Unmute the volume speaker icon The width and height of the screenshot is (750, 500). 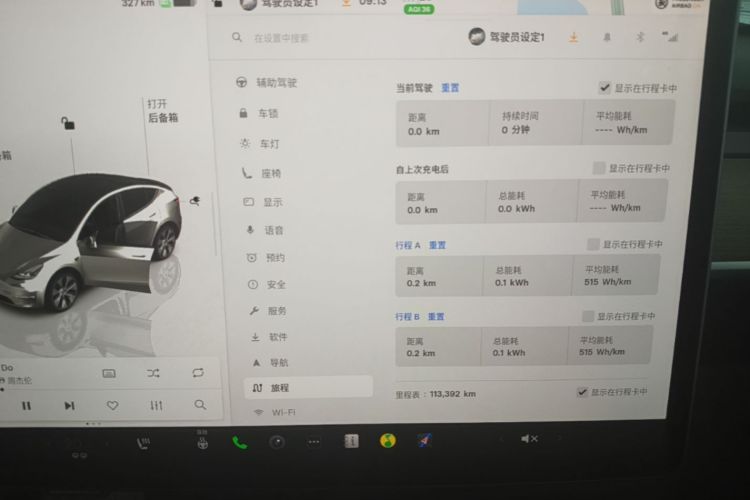(529, 438)
